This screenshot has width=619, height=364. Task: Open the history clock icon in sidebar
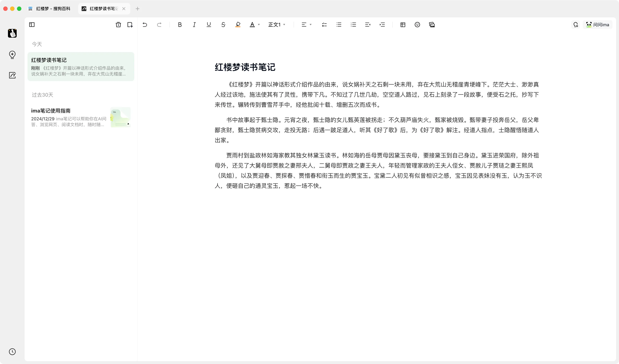tap(12, 352)
